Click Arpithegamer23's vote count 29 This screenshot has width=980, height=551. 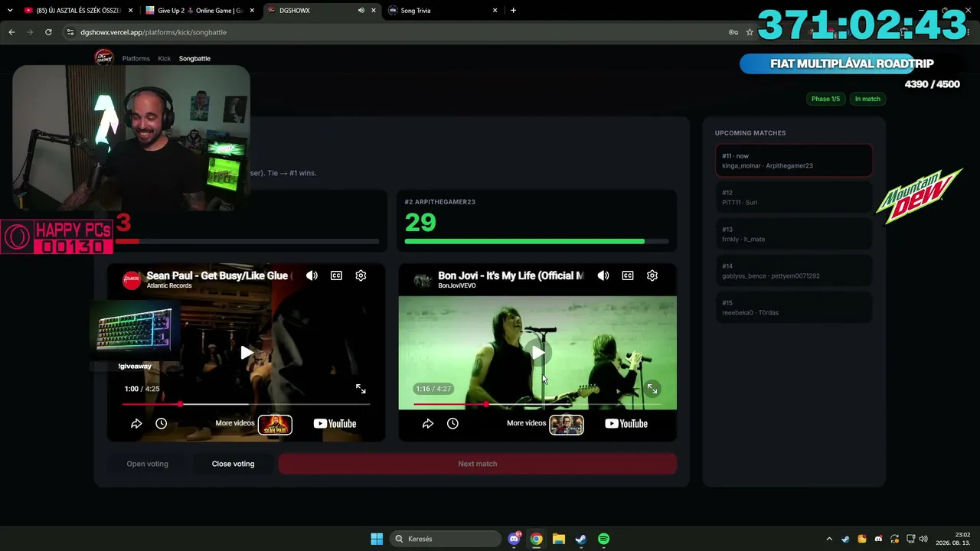coord(420,223)
